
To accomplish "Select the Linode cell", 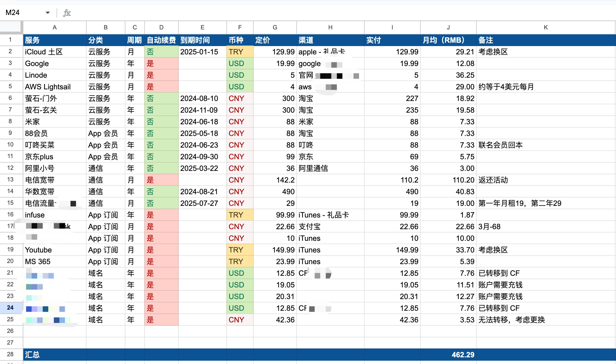I will pyautogui.click(x=55, y=75).
